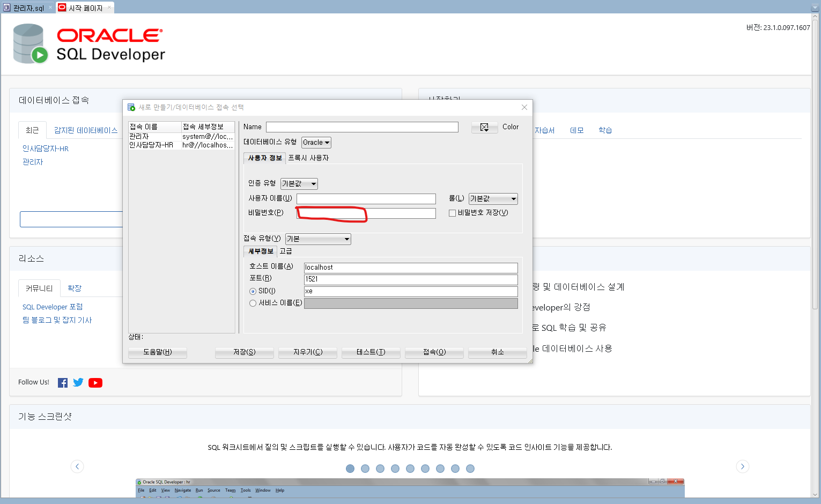Select the last carousel dot indicator

coord(470,469)
